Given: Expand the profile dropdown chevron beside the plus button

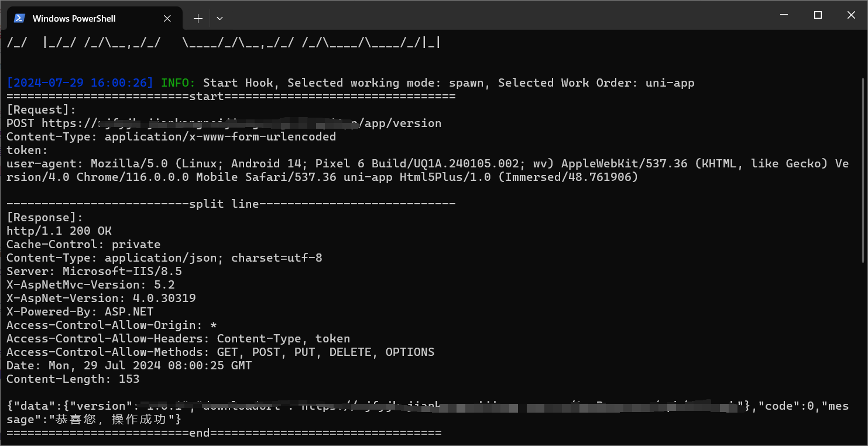Looking at the screenshot, I should (x=219, y=18).
